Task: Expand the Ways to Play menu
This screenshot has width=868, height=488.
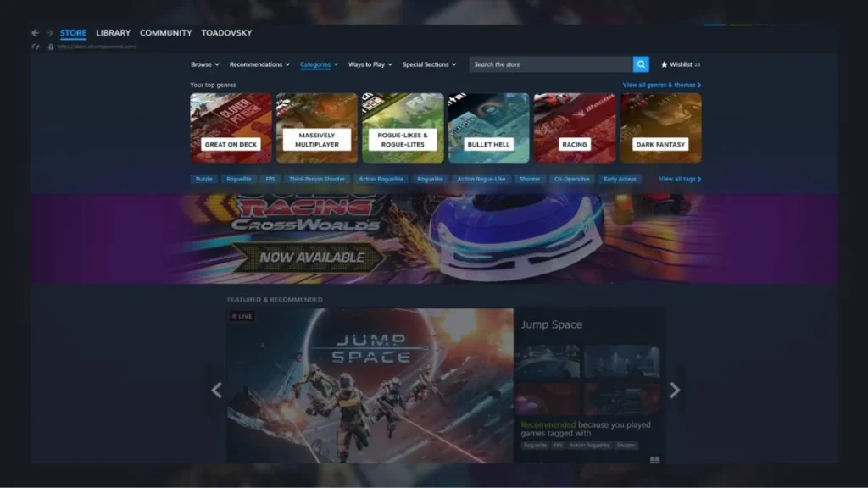Action: pos(370,64)
